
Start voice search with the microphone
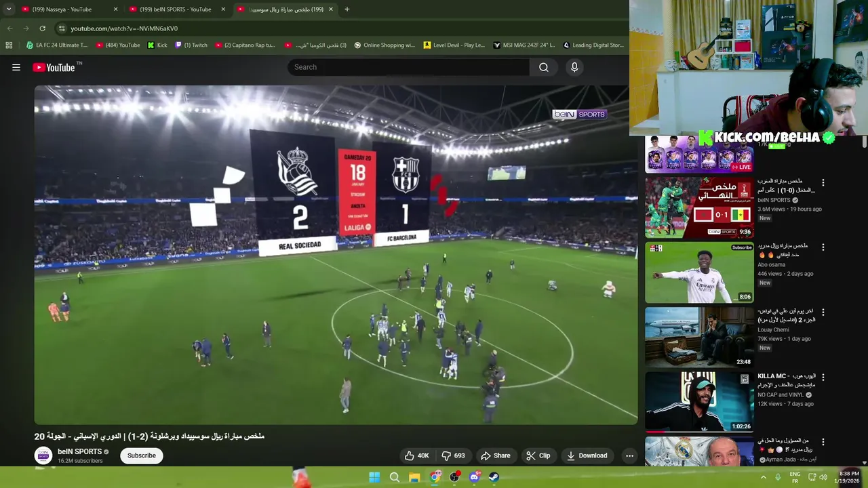[574, 67]
